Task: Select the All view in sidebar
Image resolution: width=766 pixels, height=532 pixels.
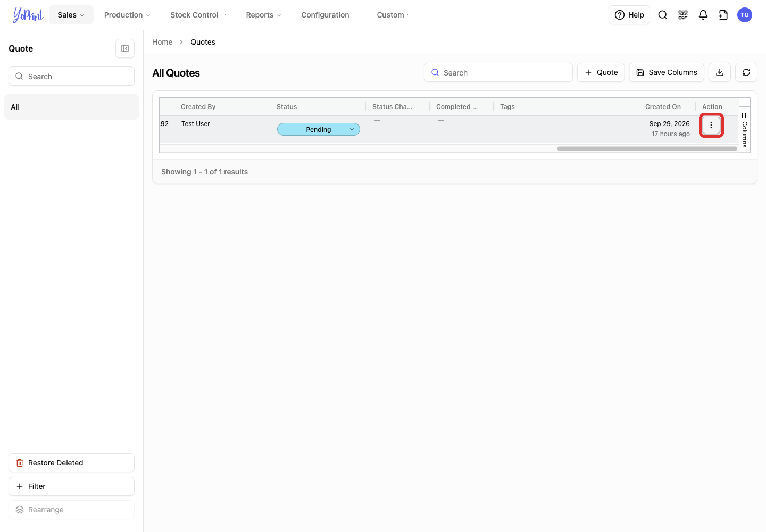Action: pyautogui.click(x=71, y=107)
